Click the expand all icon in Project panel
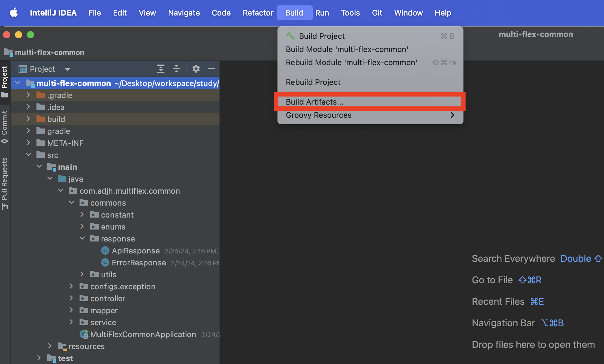 tap(161, 69)
